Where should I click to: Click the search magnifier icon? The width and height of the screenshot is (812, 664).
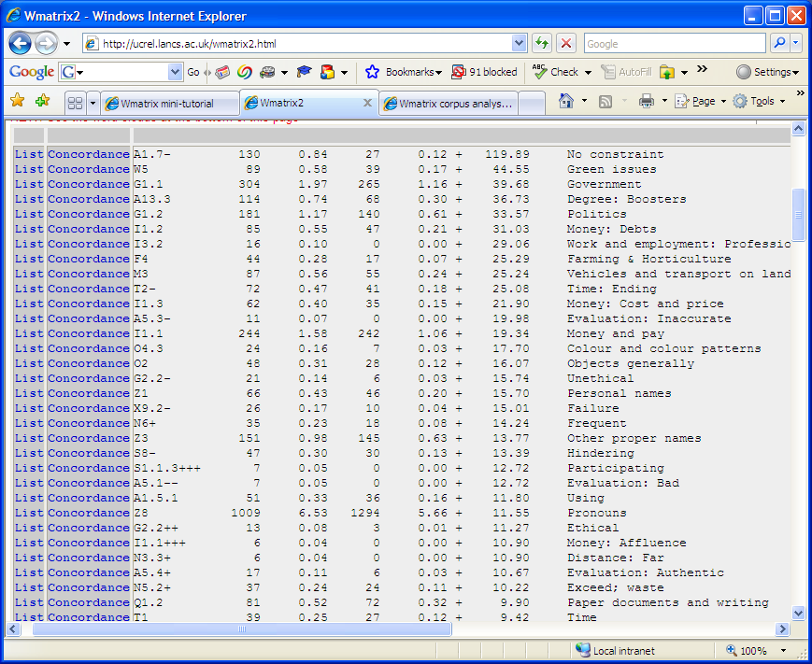[x=778, y=44]
